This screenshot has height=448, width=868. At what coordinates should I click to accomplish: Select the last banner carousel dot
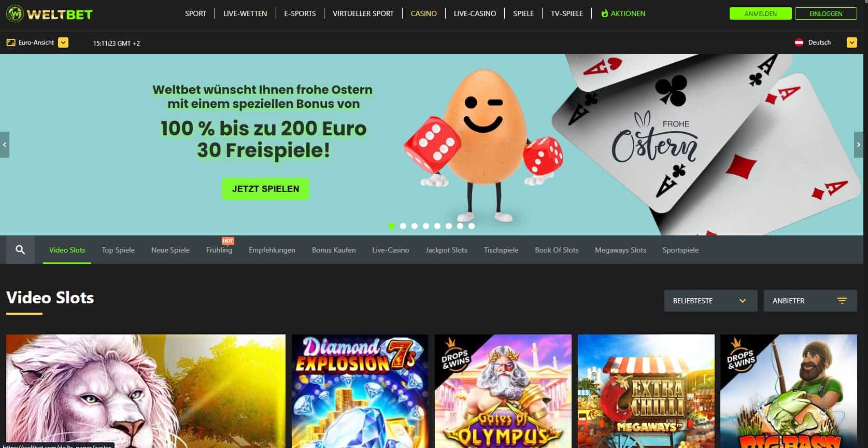point(472,226)
